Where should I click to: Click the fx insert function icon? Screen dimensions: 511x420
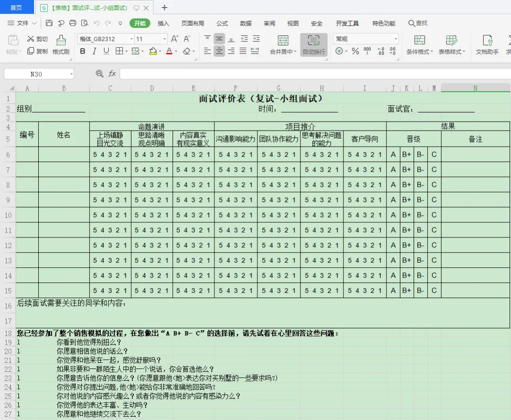(112, 74)
